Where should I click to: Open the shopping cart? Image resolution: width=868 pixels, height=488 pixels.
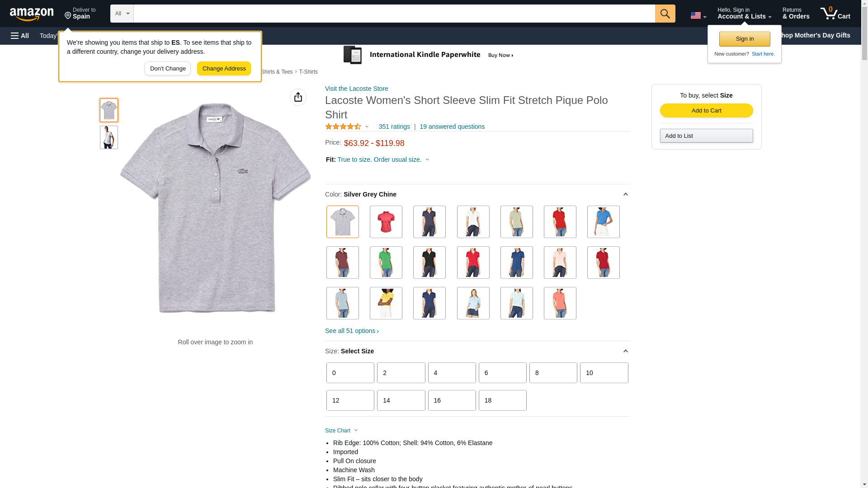click(835, 14)
